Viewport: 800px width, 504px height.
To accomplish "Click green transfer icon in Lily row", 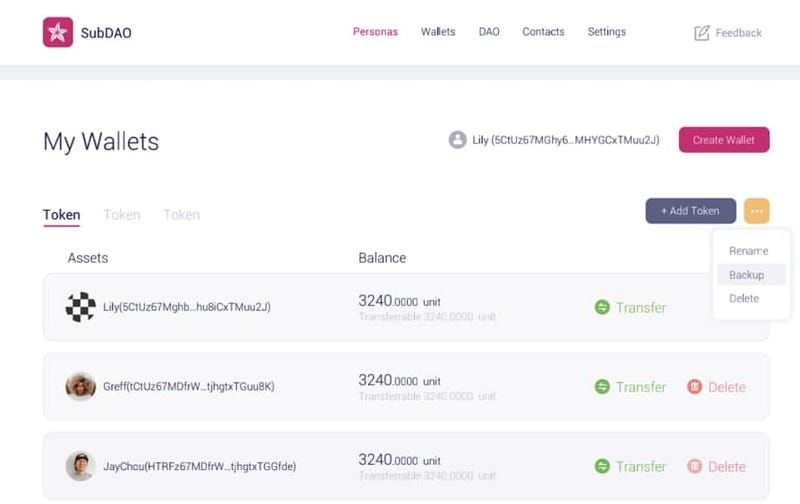I will tap(602, 307).
